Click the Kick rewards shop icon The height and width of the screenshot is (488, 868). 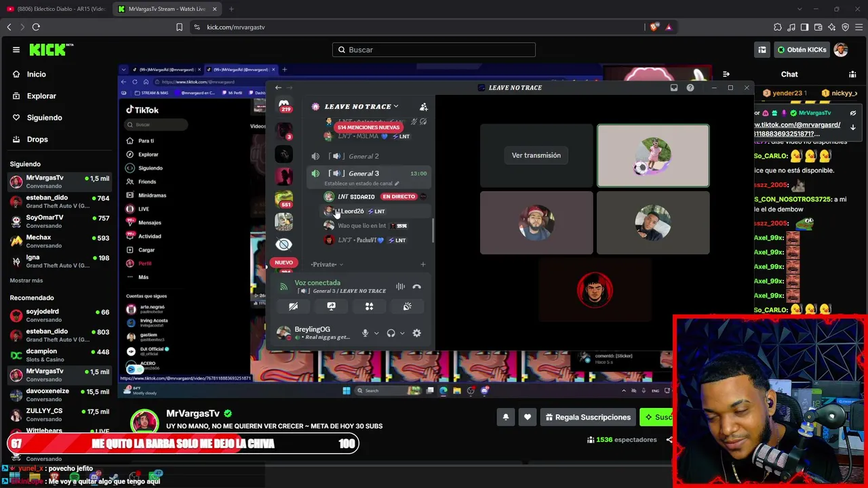[762, 49]
